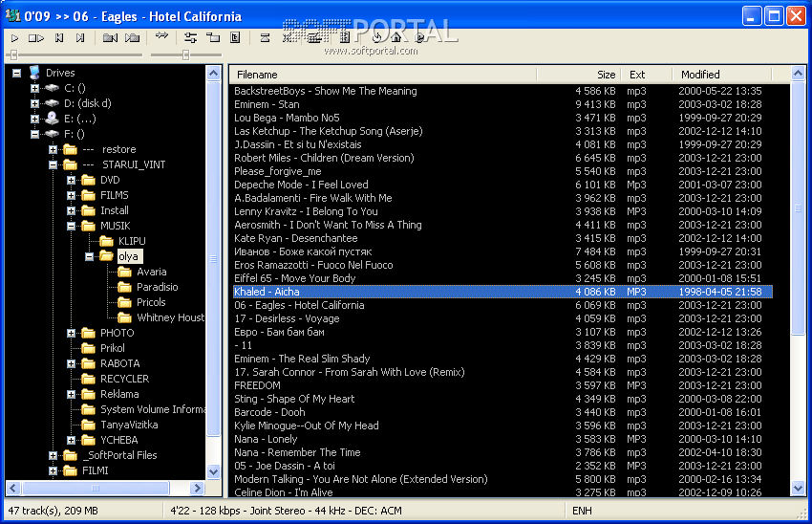Click the Avaria folder icon
Image resolution: width=812 pixels, height=524 pixels.
[x=125, y=272]
